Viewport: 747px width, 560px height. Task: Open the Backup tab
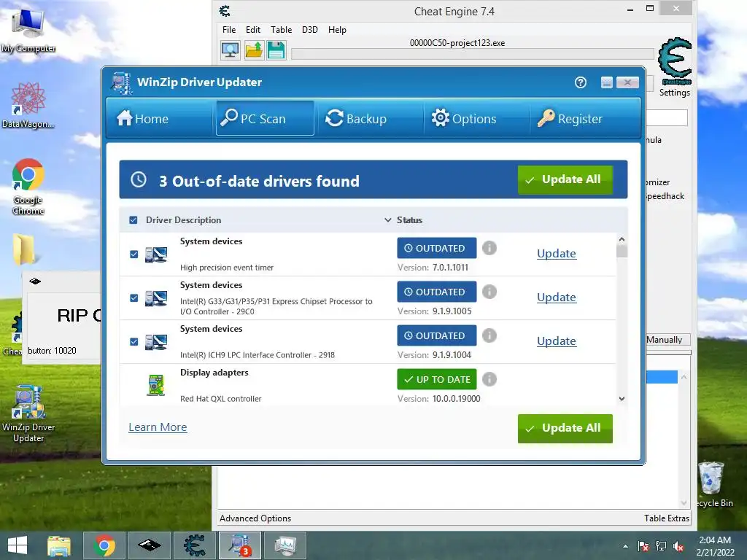[356, 118]
